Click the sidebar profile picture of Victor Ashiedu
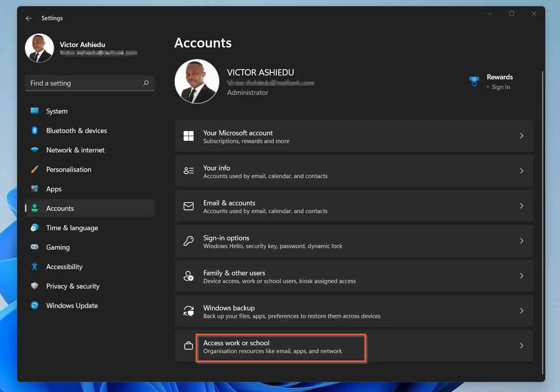The width and height of the screenshot is (560, 392). point(39,48)
